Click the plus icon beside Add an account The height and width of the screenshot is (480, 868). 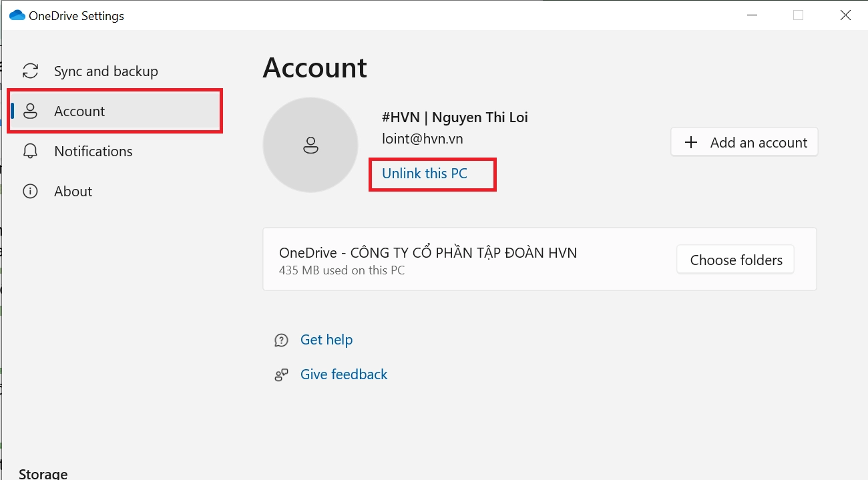(x=691, y=143)
